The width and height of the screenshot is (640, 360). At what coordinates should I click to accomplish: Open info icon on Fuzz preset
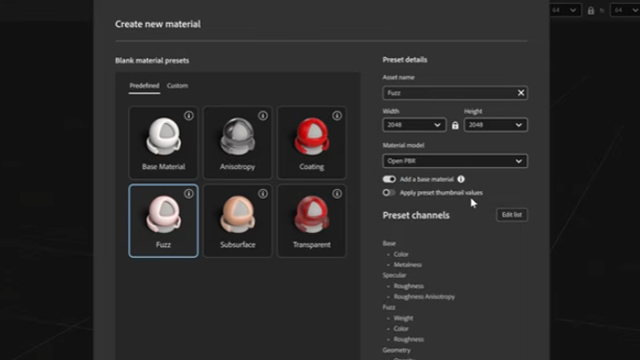(189, 194)
